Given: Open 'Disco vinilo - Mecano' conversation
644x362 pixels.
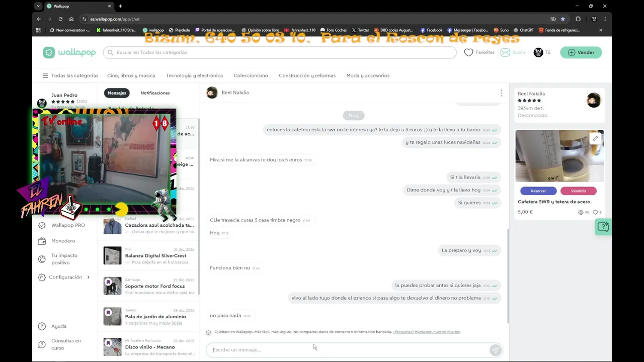Looking at the screenshot, I should (148, 347).
